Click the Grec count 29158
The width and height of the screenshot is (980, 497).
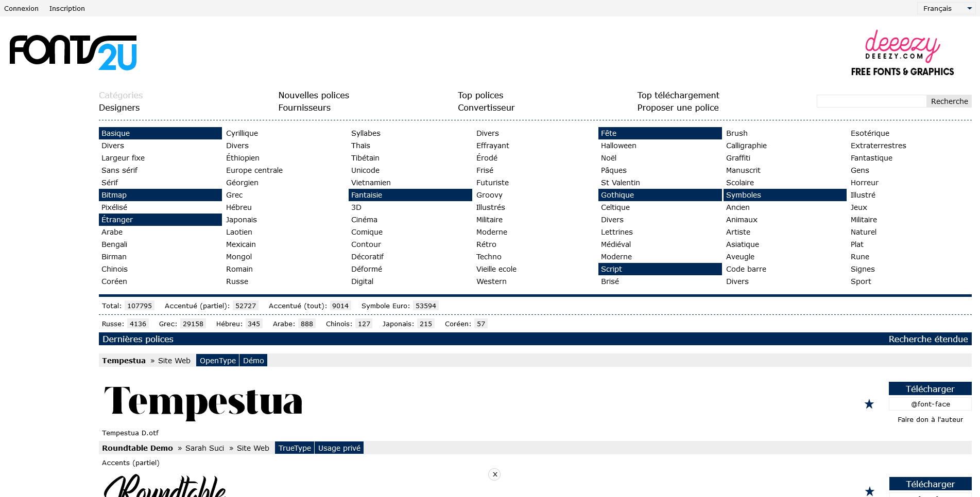click(x=193, y=324)
